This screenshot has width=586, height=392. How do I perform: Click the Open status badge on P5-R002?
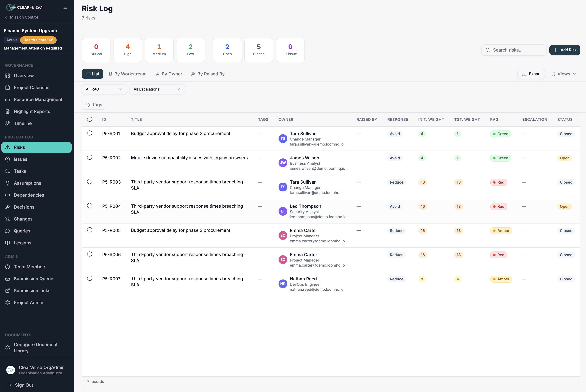(x=564, y=158)
